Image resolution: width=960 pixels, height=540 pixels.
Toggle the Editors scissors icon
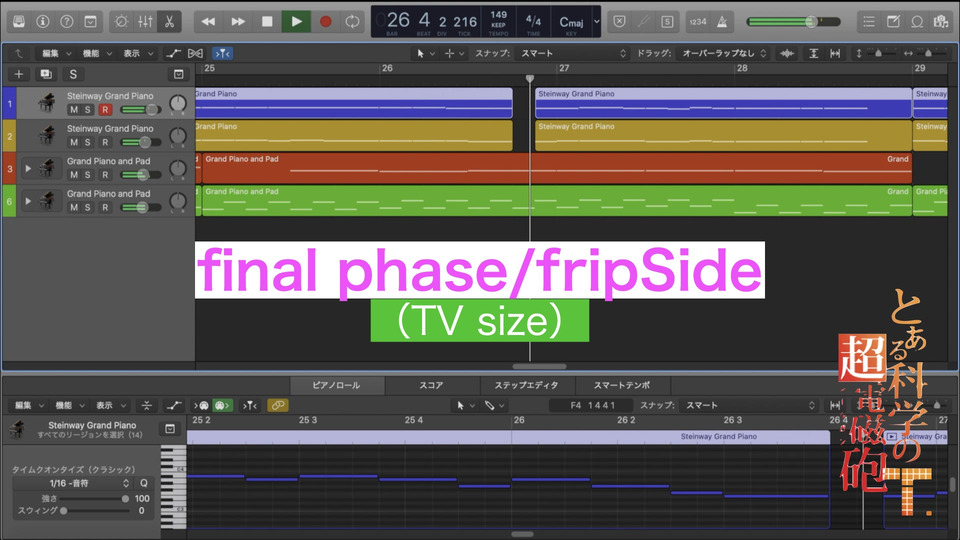(x=169, y=21)
